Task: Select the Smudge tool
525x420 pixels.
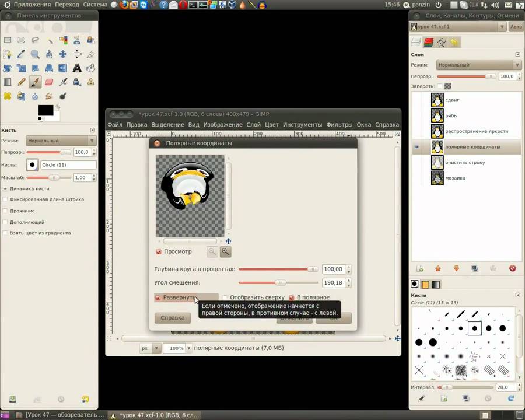Action: (x=49, y=96)
